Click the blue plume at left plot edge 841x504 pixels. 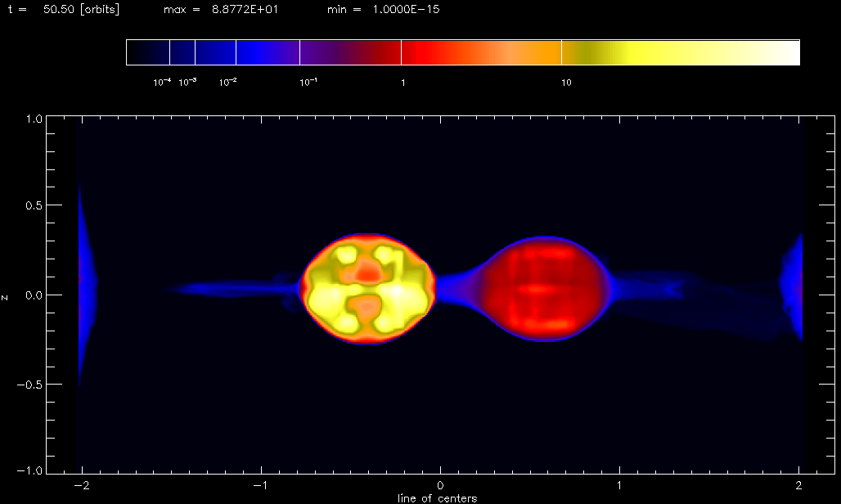pyautogui.click(x=86, y=284)
